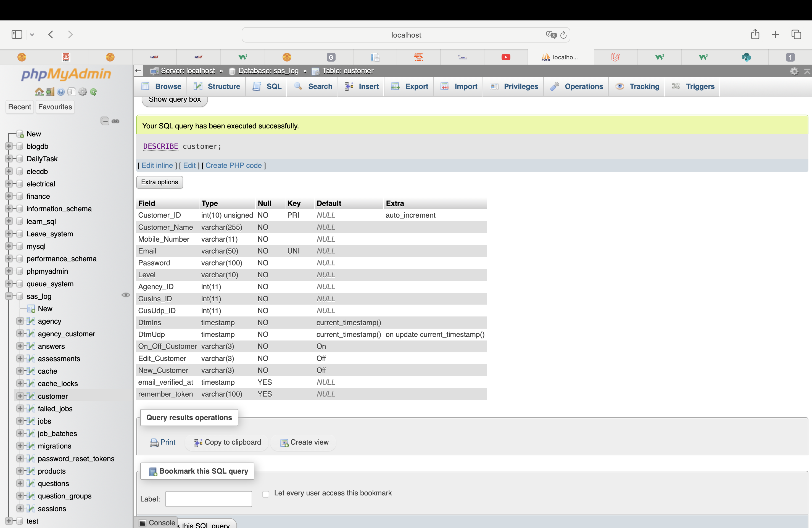Screen dimensions: 812x528
Task: Click the Edit inline link
Action: [x=157, y=165]
